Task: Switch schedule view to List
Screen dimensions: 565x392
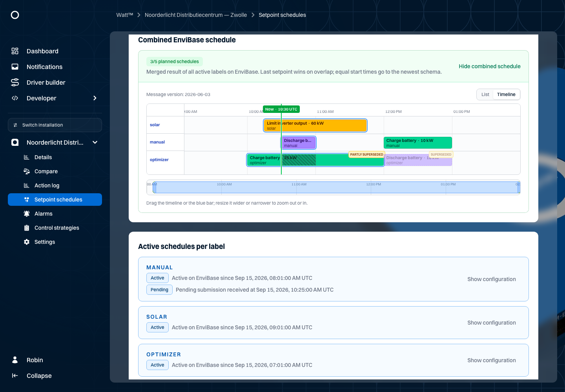Action: [485, 94]
